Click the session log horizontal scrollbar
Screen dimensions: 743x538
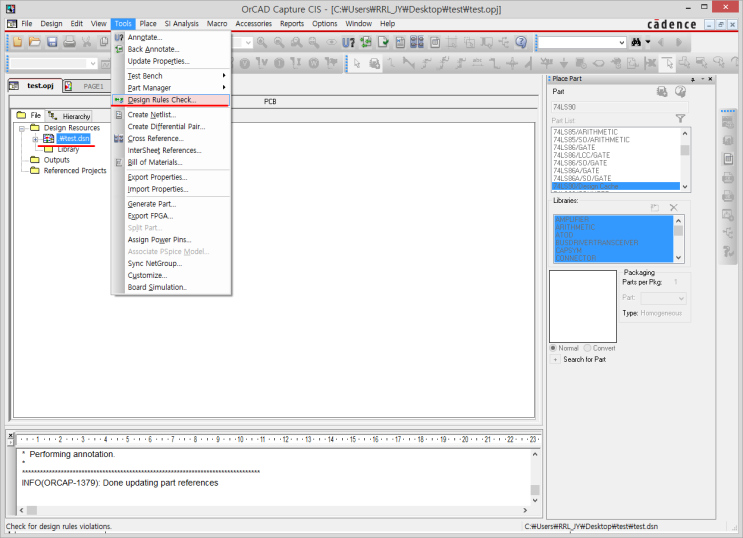[x=274, y=511]
